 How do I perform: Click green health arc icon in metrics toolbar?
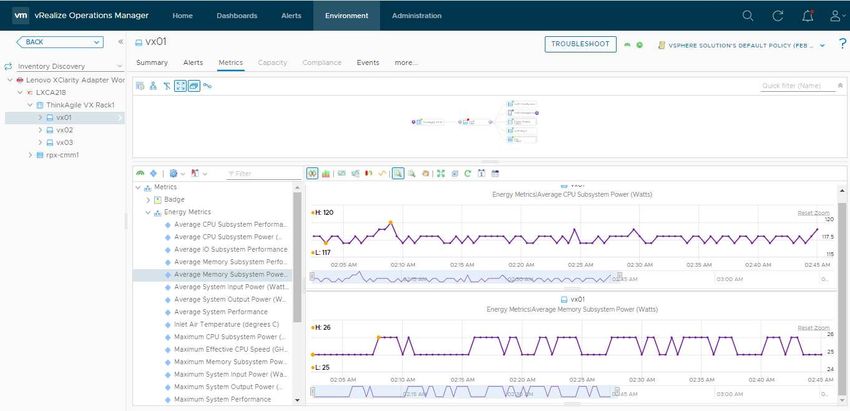(x=140, y=174)
